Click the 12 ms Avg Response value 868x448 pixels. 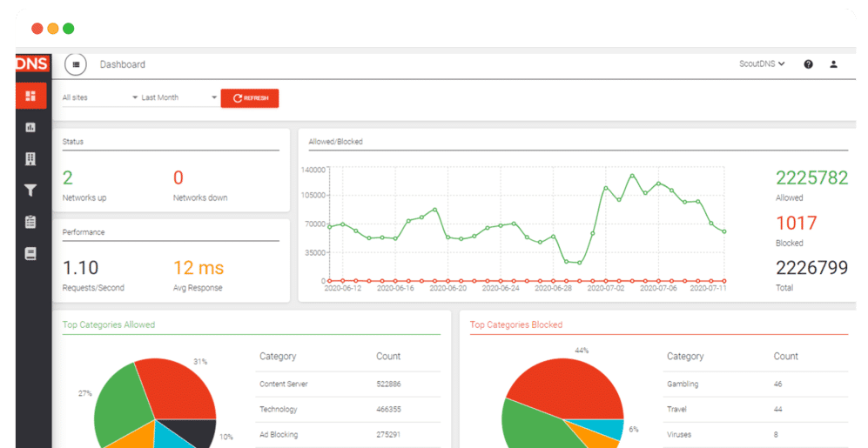coord(198,268)
